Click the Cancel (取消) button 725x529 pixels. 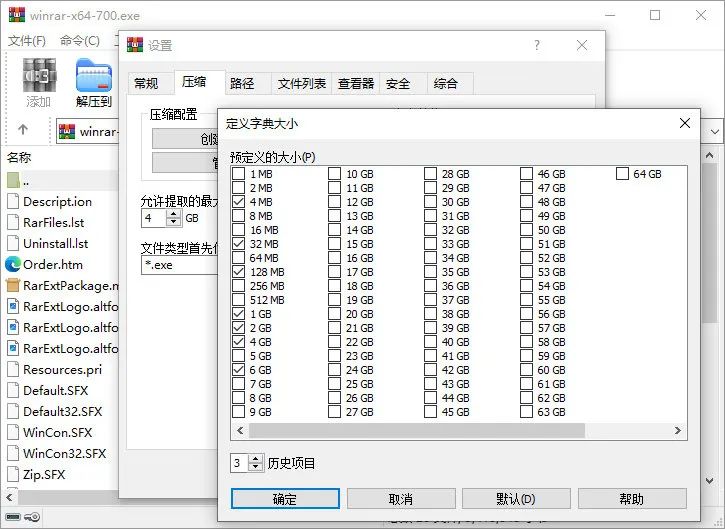pos(401,499)
